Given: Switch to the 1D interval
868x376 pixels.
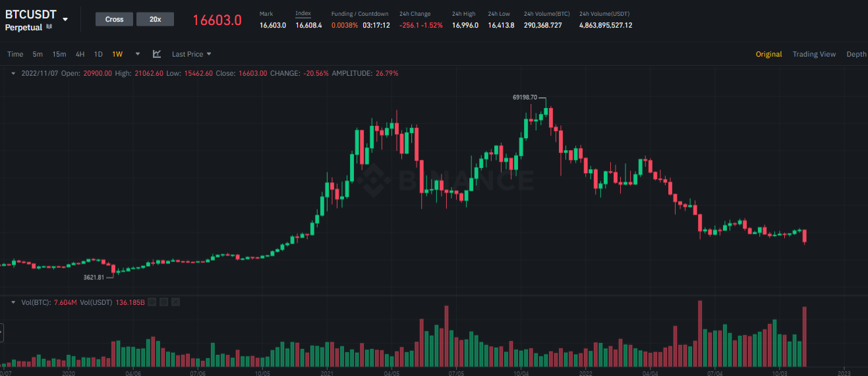Looking at the screenshot, I should (98, 54).
